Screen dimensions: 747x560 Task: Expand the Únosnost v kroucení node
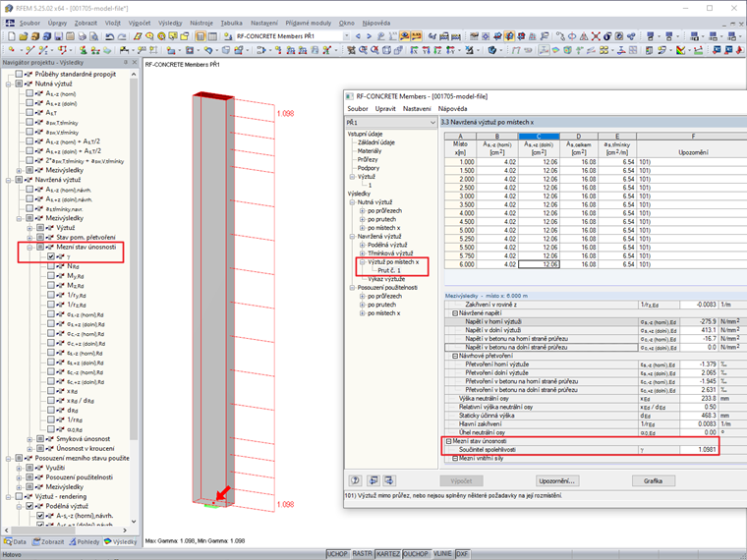(x=29, y=449)
